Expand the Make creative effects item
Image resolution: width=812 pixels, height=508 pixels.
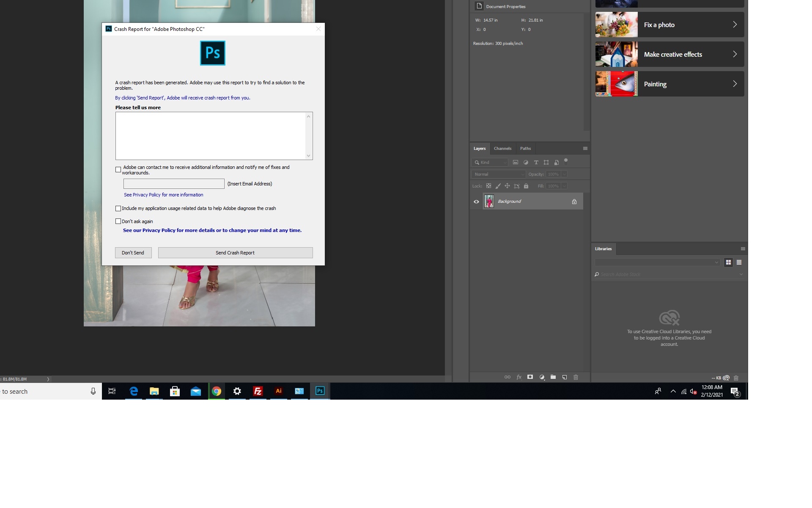pyautogui.click(x=669, y=54)
